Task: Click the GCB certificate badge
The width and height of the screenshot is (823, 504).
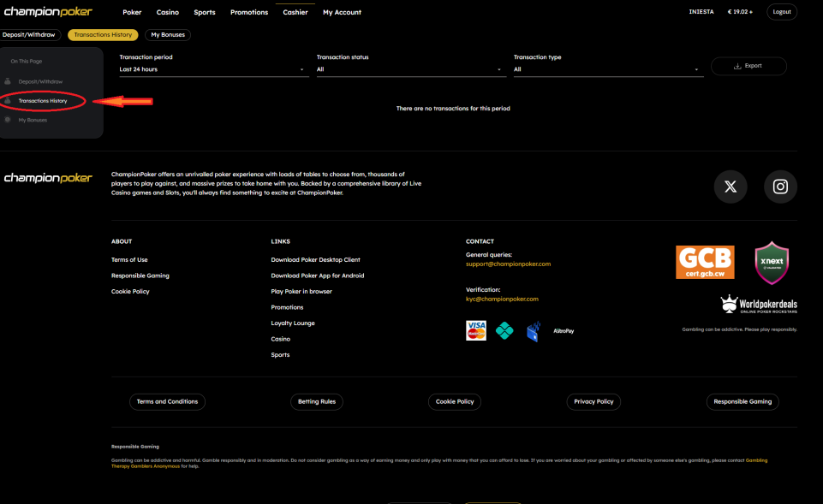Action: pyautogui.click(x=705, y=263)
